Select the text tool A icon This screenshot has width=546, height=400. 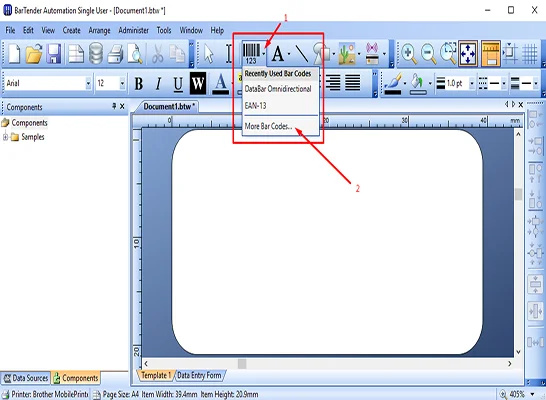(278, 54)
